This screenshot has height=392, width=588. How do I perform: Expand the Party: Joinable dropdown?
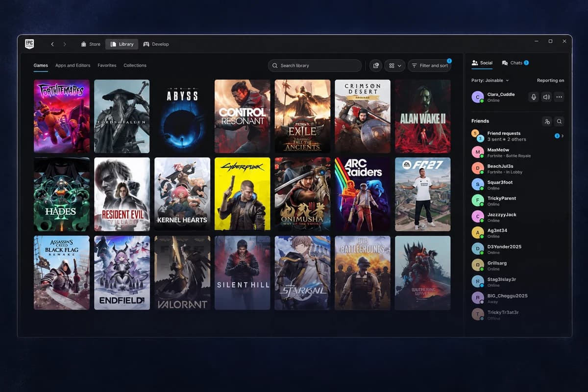tap(490, 80)
